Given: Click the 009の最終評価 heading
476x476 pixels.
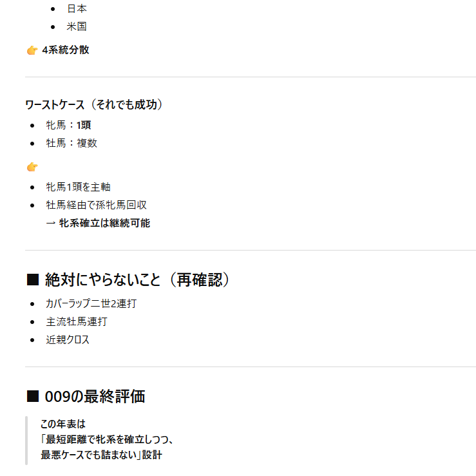Looking at the screenshot, I should click(95, 397).
